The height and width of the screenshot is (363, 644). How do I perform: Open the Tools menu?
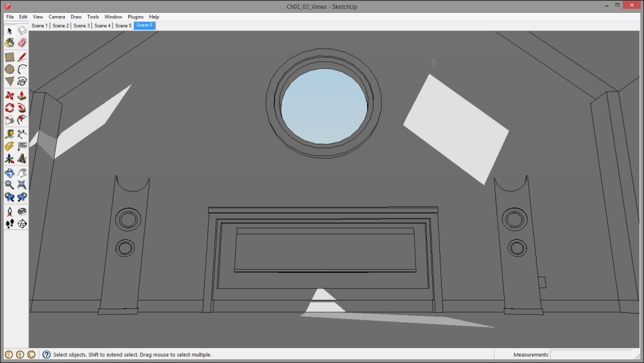93,17
